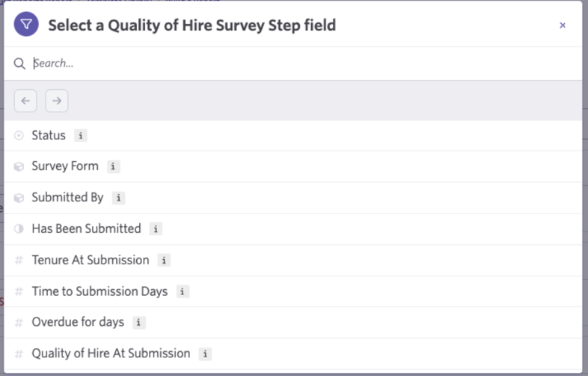Close the field selection dialog
This screenshot has width=588, height=376.
tap(563, 25)
